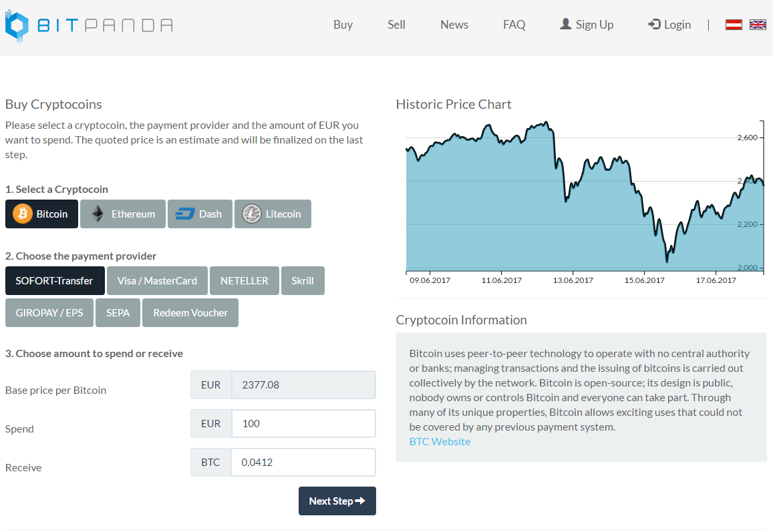Screen dimensions: 773x532
Task: Open the News page
Action: coord(454,25)
